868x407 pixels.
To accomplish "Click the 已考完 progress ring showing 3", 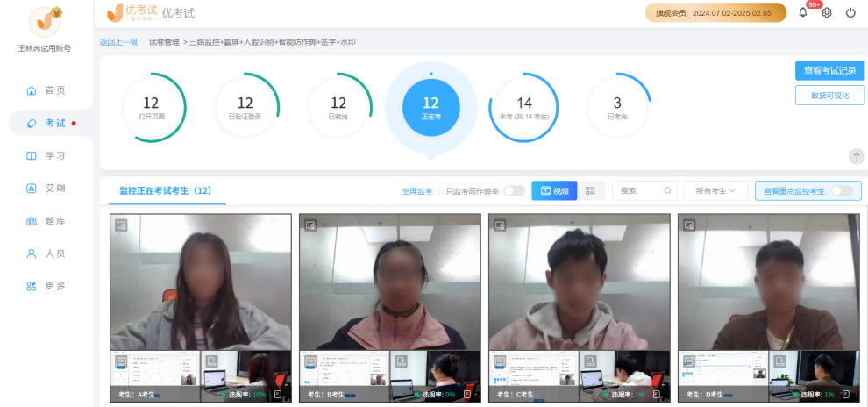I will tap(616, 107).
